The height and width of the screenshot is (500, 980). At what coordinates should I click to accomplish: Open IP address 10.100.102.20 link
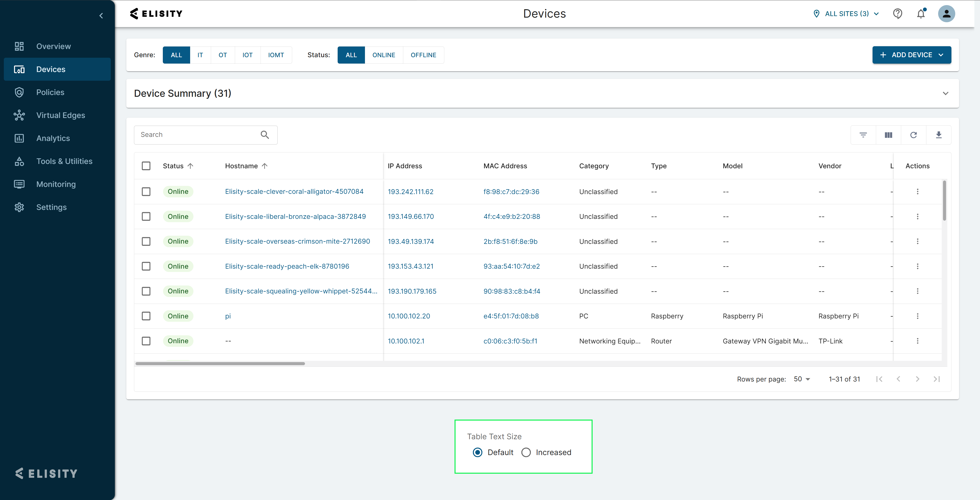pos(409,316)
